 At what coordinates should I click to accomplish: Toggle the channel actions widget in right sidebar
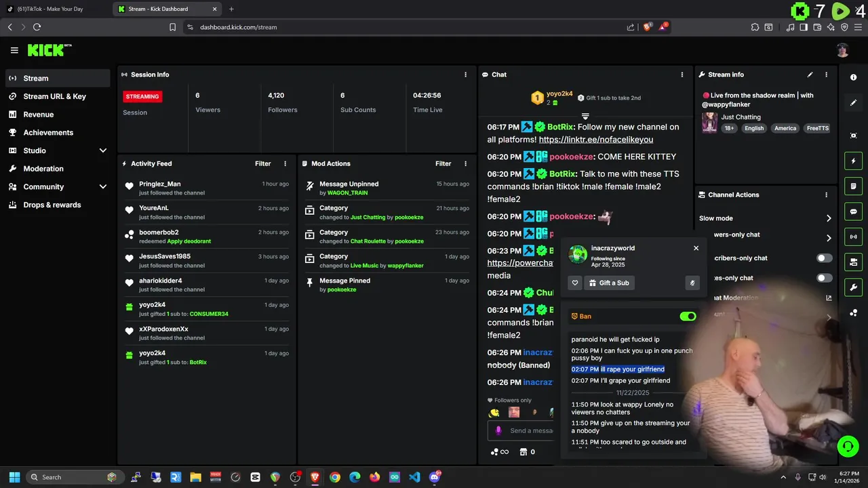[854, 262]
